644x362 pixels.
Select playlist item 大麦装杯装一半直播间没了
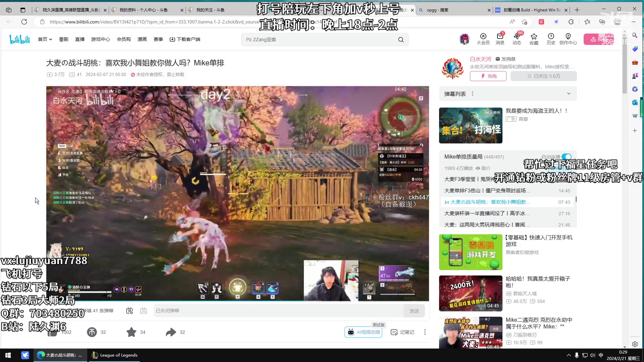point(507,214)
